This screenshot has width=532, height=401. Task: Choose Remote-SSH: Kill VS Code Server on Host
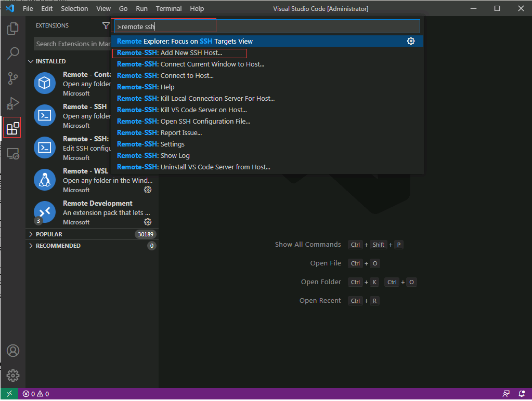pyautogui.click(x=267, y=110)
